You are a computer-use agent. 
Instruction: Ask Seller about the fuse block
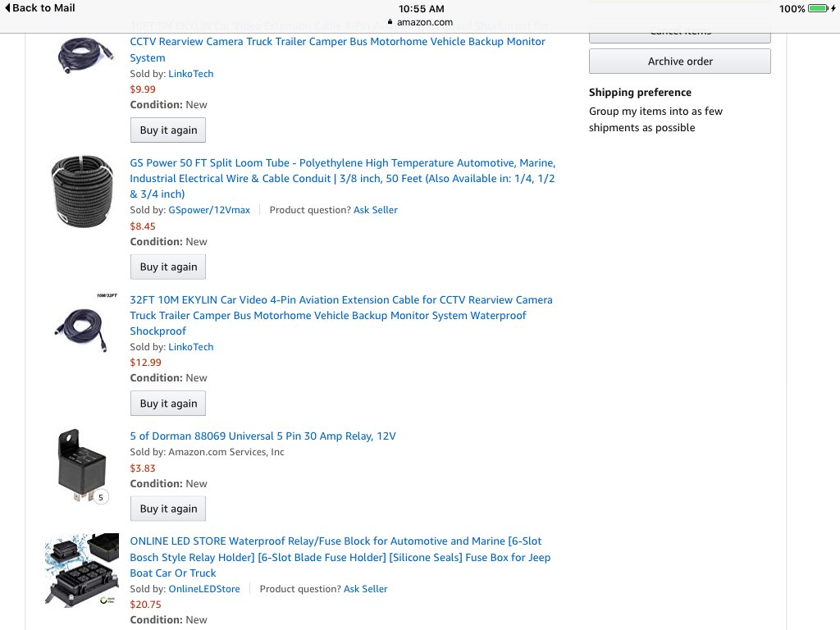coord(365,589)
